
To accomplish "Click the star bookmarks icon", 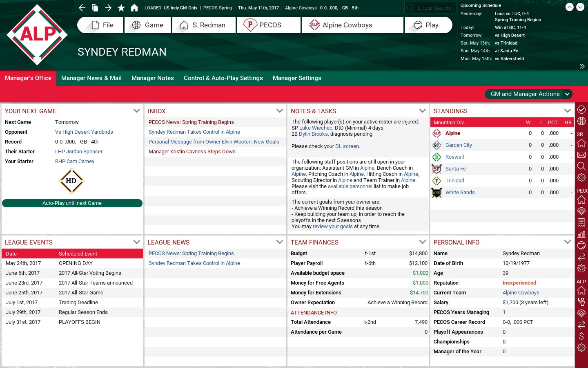I will [121, 8].
